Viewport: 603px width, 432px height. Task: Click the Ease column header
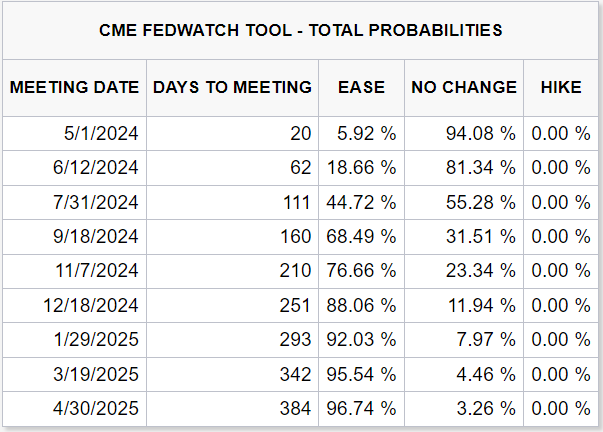361,87
